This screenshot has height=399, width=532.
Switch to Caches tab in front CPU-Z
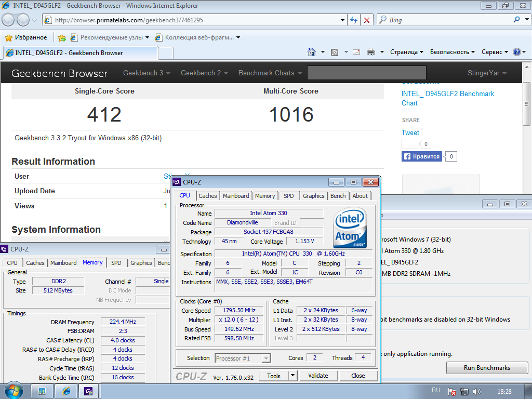[208, 196]
